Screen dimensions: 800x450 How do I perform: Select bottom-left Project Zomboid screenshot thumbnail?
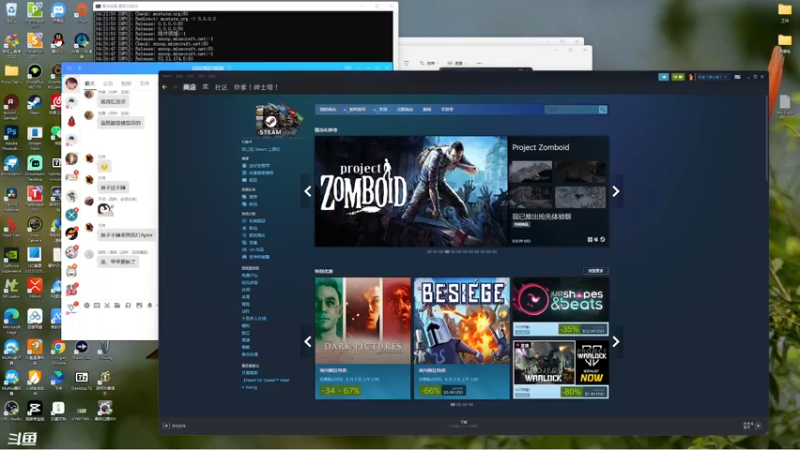(531, 197)
